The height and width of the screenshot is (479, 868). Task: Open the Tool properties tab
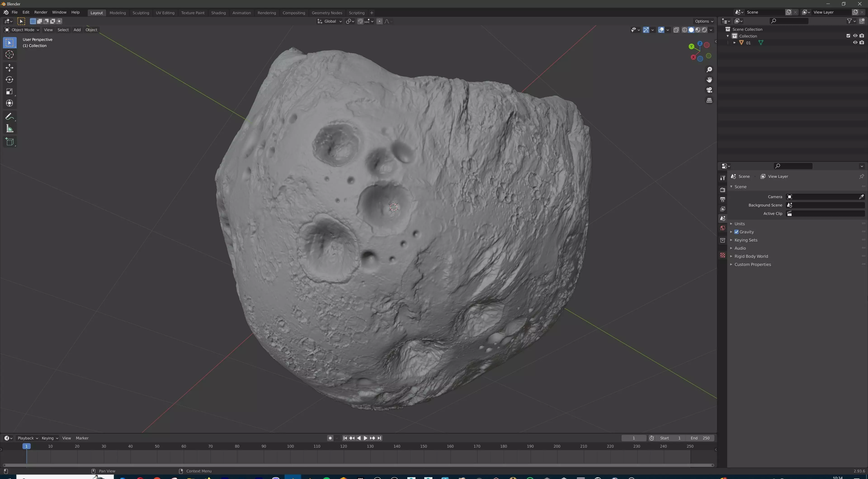point(722,178)
